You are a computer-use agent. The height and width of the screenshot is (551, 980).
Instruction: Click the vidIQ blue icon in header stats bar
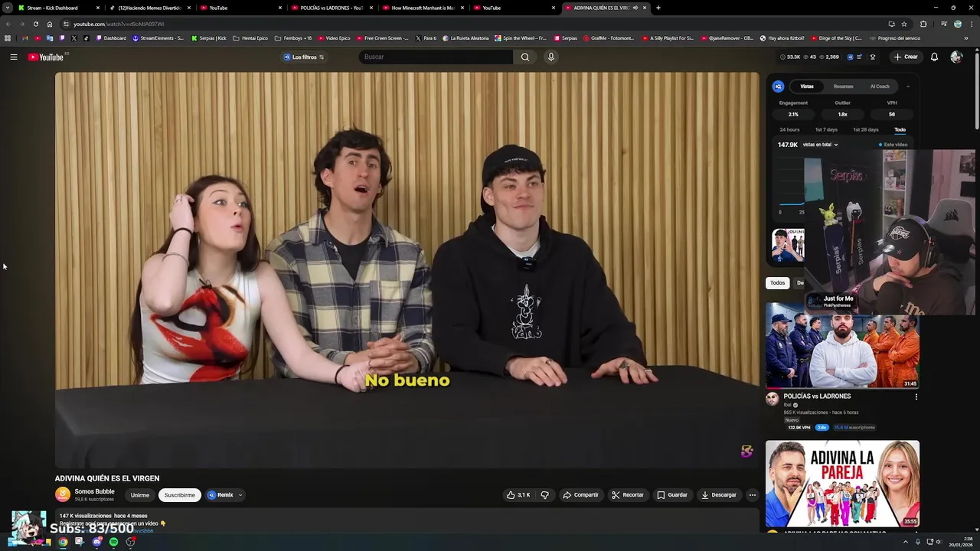point(850,57)
